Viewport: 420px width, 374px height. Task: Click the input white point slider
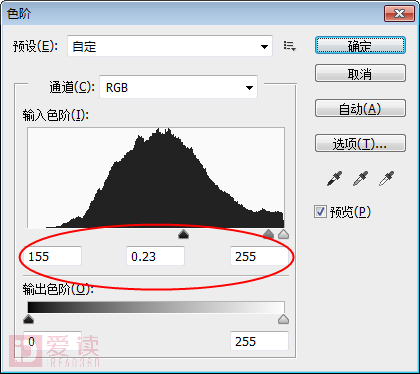pos(283,234)
